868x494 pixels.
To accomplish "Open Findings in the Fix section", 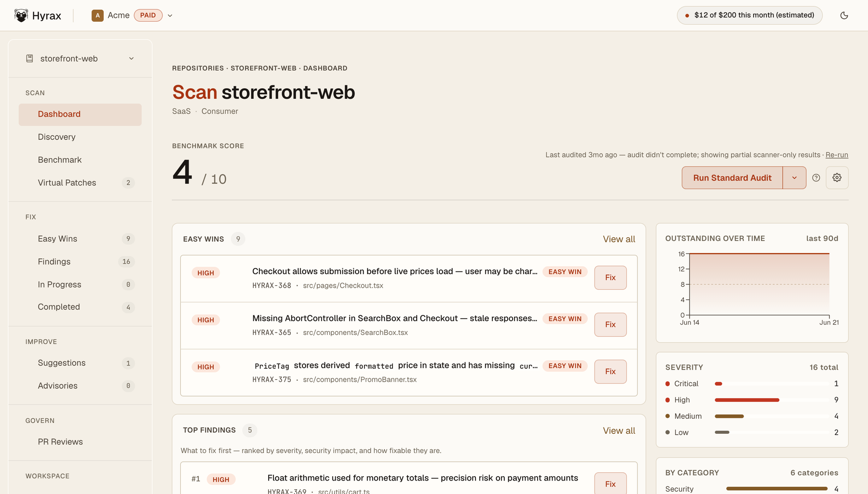I will (x=80, y=262).
